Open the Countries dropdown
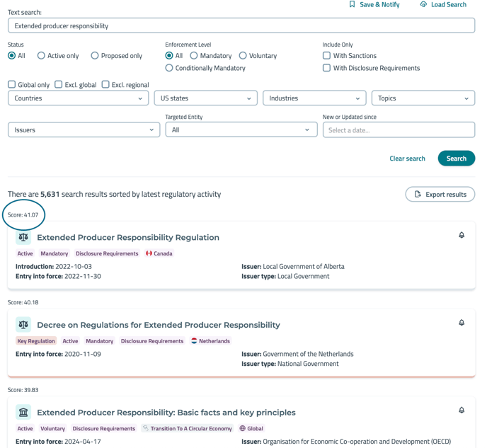 (78, 98)
